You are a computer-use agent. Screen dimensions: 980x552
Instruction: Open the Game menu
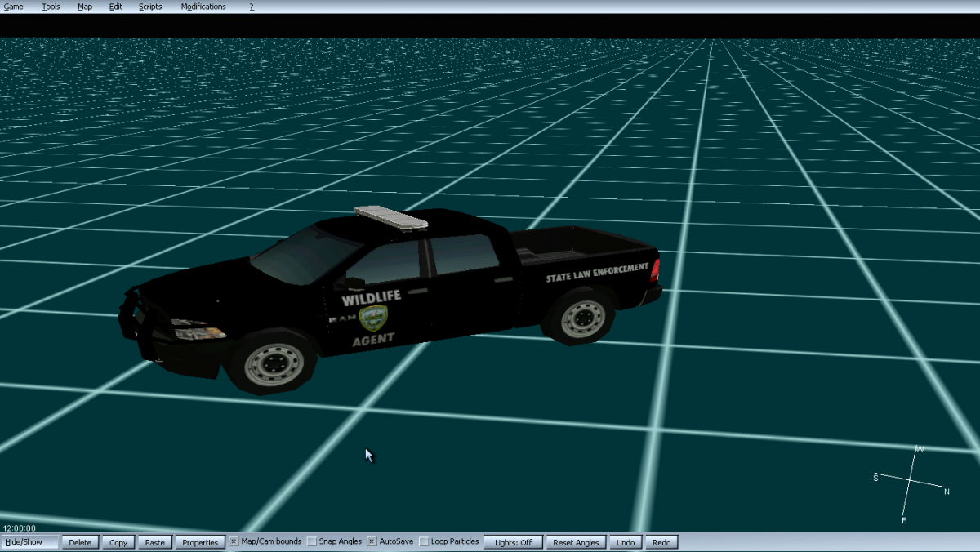click(x=13, y=7)
